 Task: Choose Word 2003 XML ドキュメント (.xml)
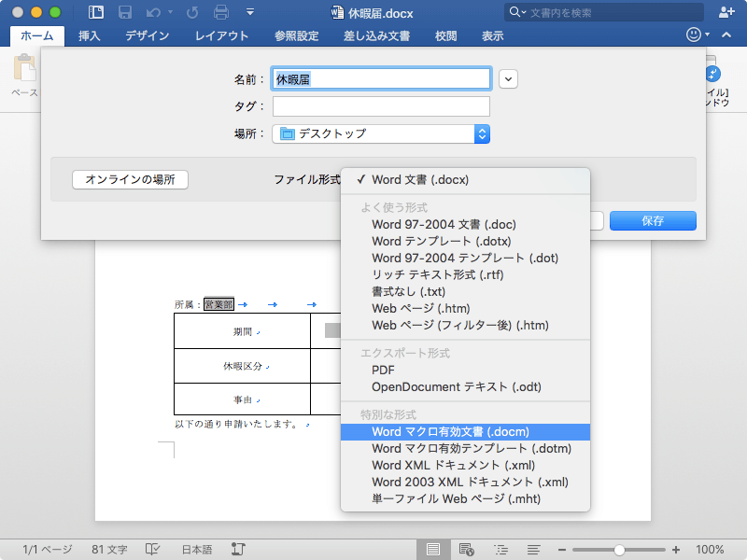tap(465, 482)
